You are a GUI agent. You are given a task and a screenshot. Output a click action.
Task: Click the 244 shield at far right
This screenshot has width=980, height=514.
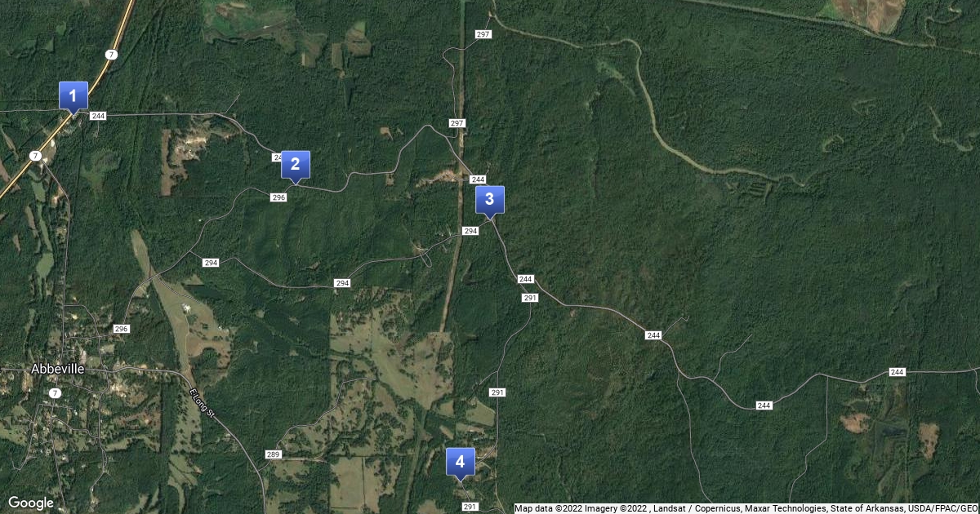[x=898, y=372]
